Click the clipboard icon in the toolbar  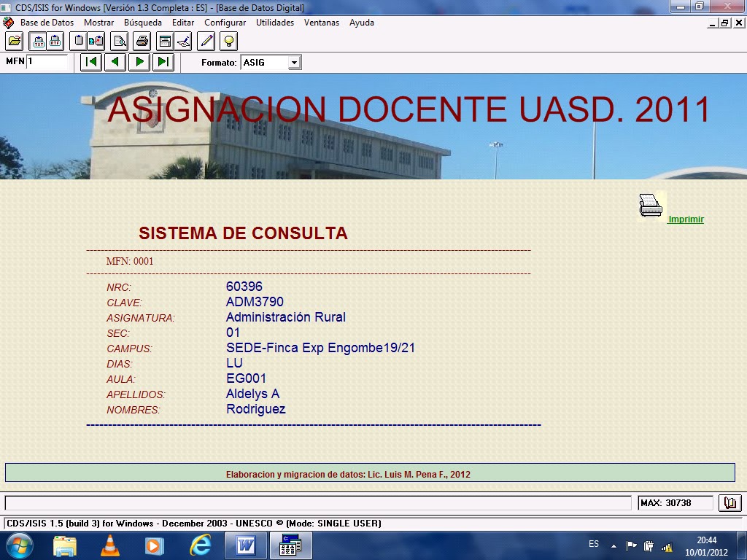coord(78,41)
